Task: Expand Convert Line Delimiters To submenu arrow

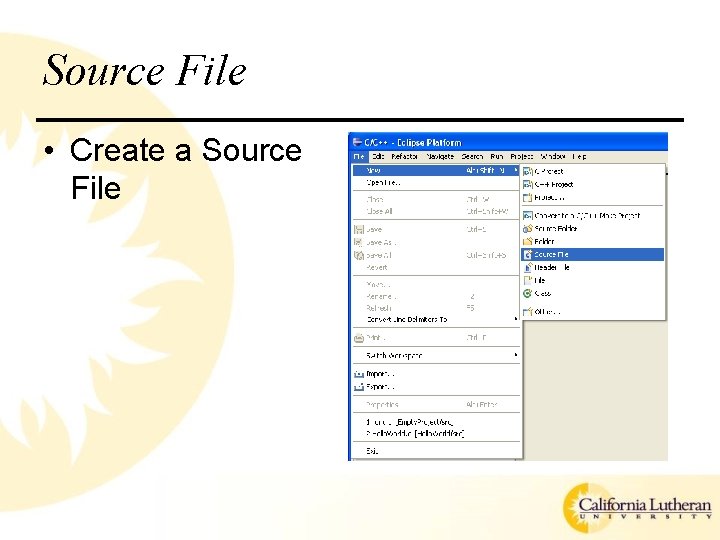Action: tap(516, 319)
